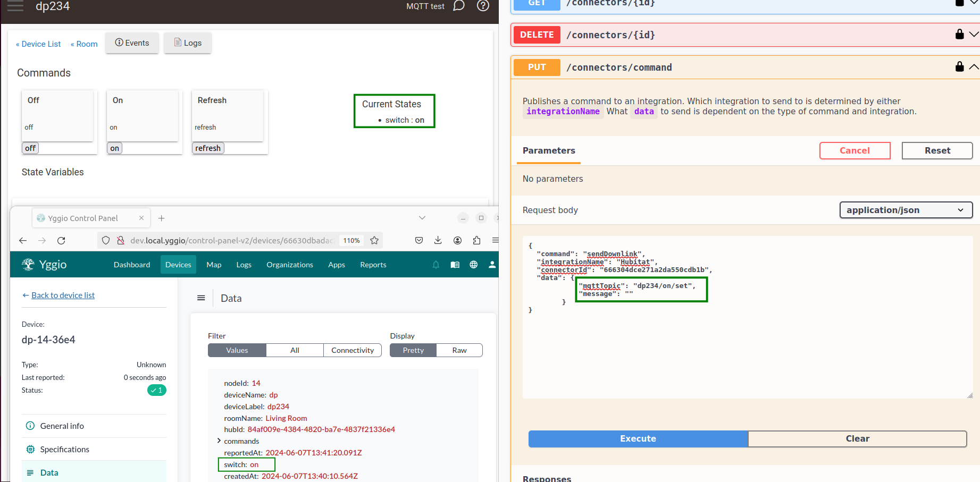Open Data in the device sidebar

94,472
